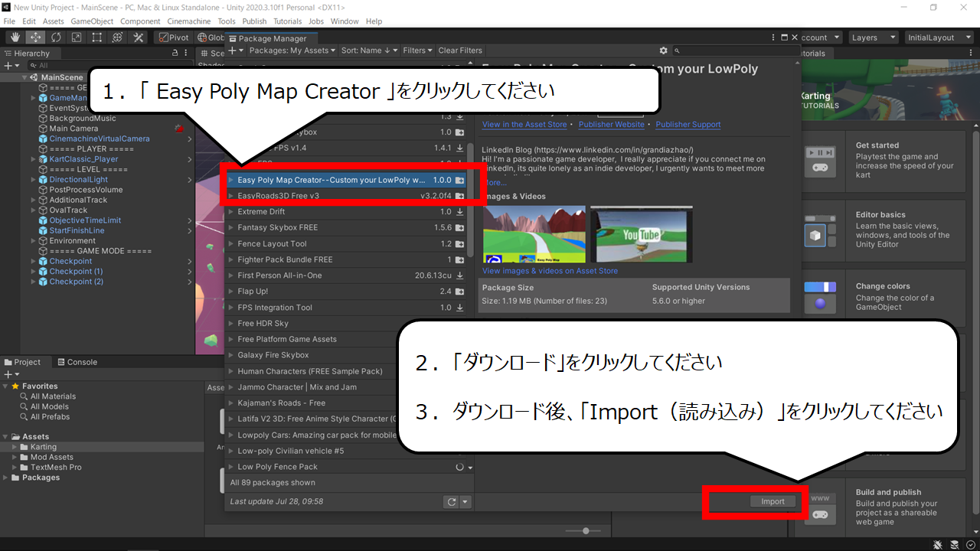
Task: Switch to the Console tab
Action: pyautogui.click(x=77, y=362)
